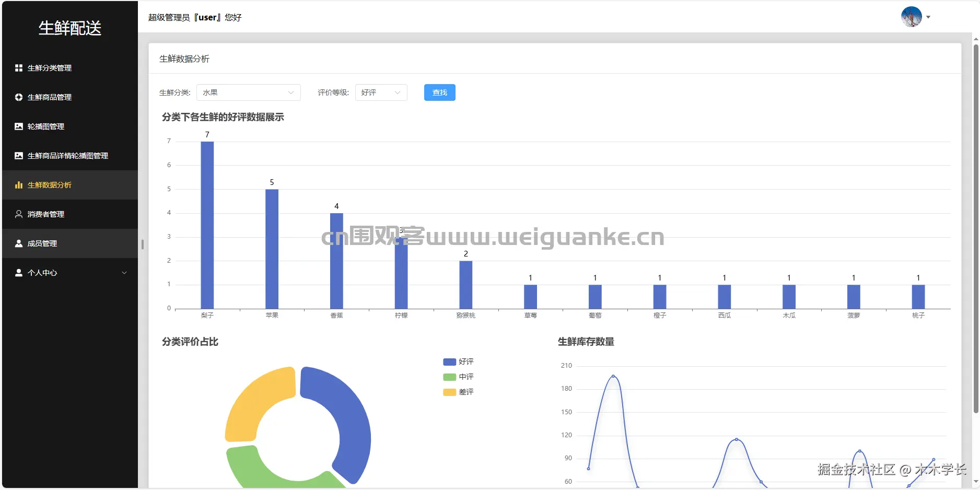Click the vertical page scrollbar thumb
Screen dimensions: 980x490
coord(976,229)
